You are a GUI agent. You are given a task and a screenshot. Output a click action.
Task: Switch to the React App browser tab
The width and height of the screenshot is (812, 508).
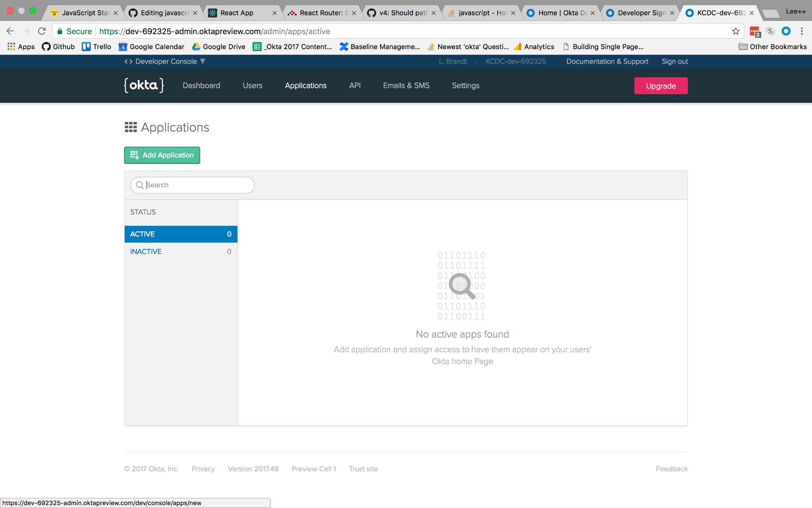tap(237, 13)
